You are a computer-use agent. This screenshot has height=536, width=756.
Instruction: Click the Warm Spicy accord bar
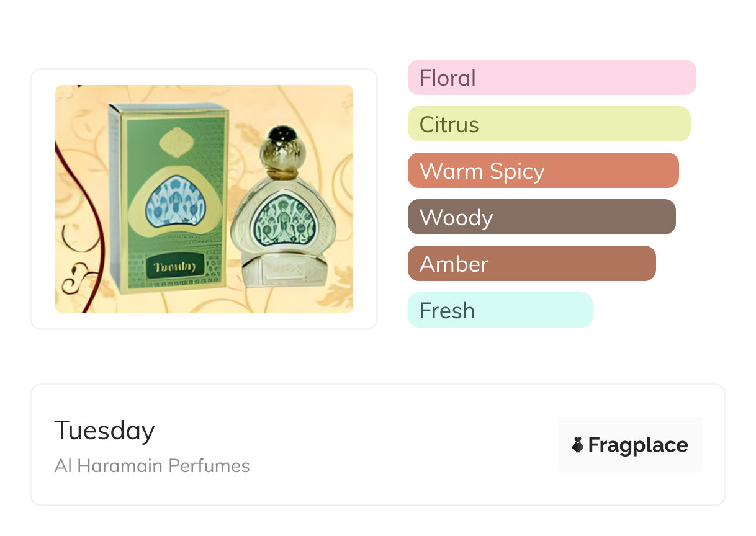(542, 171)
